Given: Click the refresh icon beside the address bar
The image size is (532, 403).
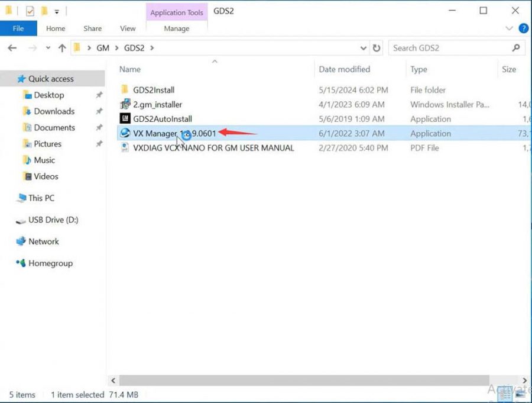Looking at the screenshot, I should 377,48.
